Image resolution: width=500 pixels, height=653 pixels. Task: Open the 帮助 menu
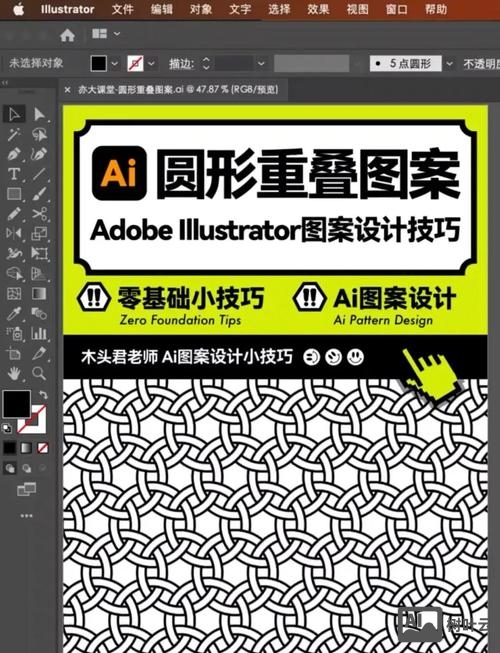coord(436,9)
